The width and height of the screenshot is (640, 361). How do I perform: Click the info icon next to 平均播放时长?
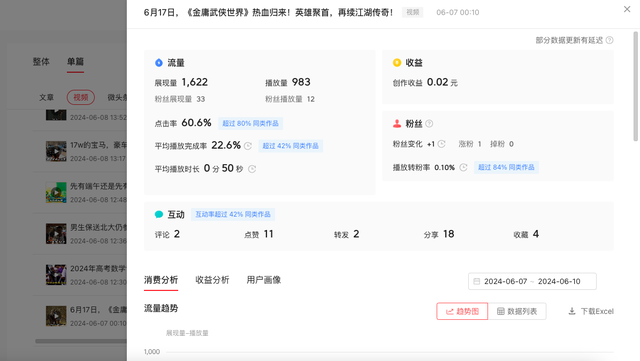pos(252,169)
